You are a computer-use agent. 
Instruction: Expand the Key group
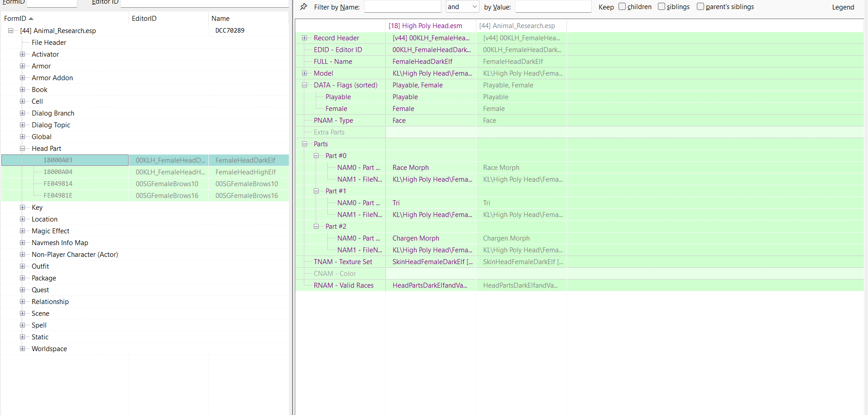22,207
